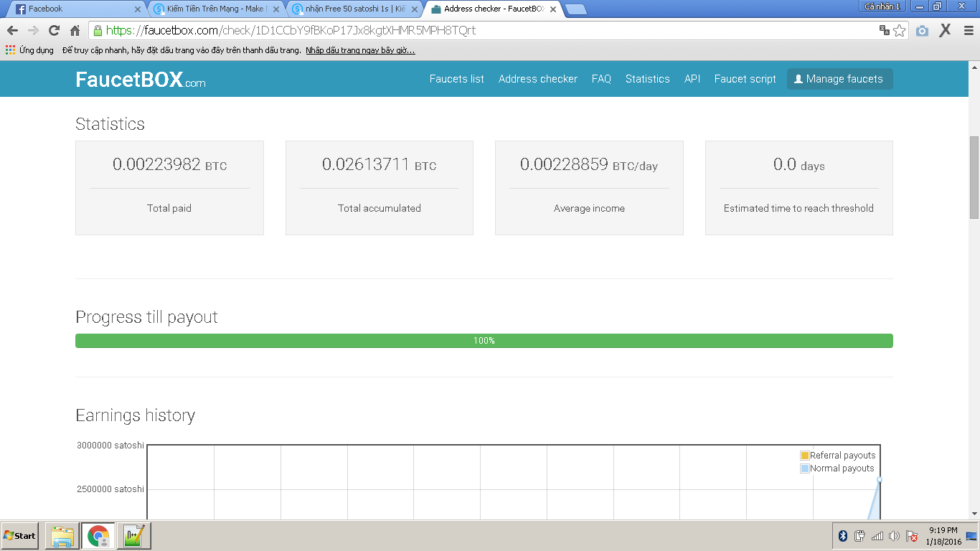Close the Address checker tab
This screenshot has width=980, height=551.
(552, 9)
